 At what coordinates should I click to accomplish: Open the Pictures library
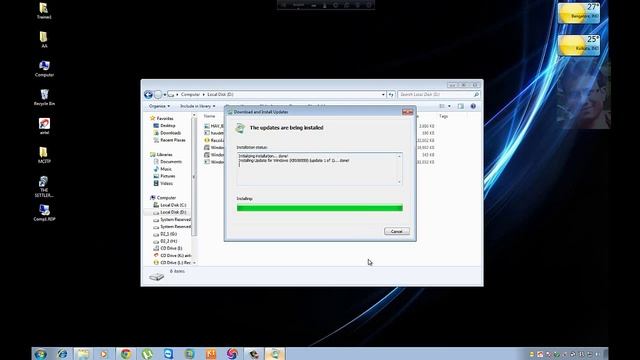coord(168,176)
